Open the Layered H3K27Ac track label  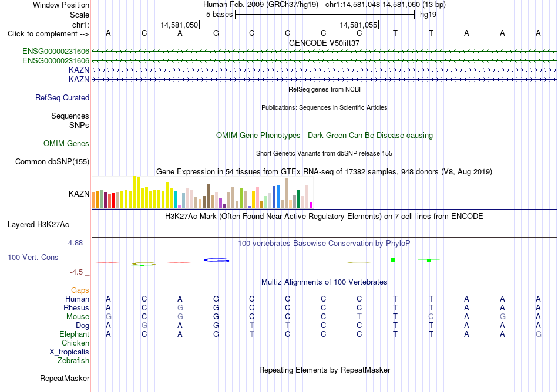[x=38, y=225]
